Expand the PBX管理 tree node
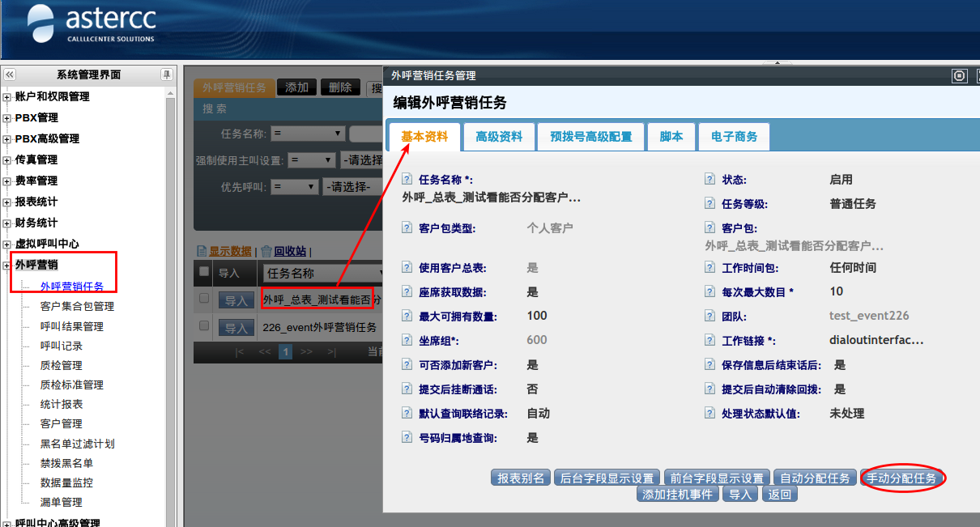 (x=7, y=118)
